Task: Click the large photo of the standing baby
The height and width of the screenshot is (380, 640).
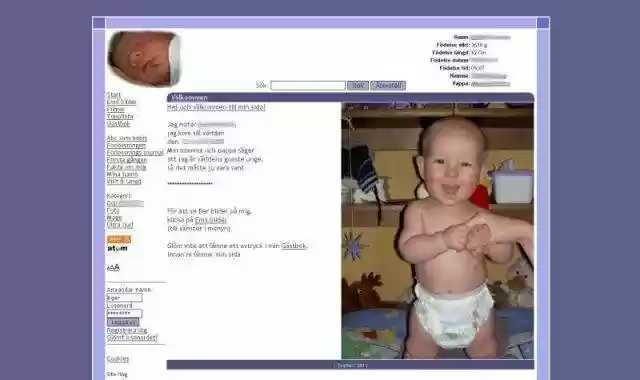Action: click(x=438, y=231)
